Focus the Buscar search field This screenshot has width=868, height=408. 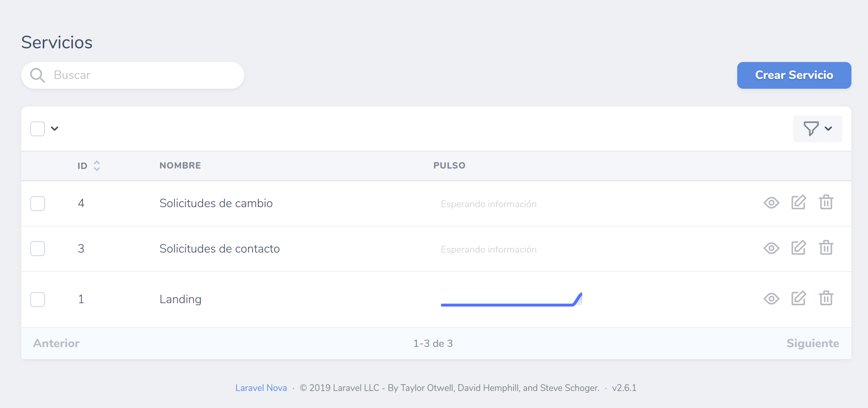(140, 75)
